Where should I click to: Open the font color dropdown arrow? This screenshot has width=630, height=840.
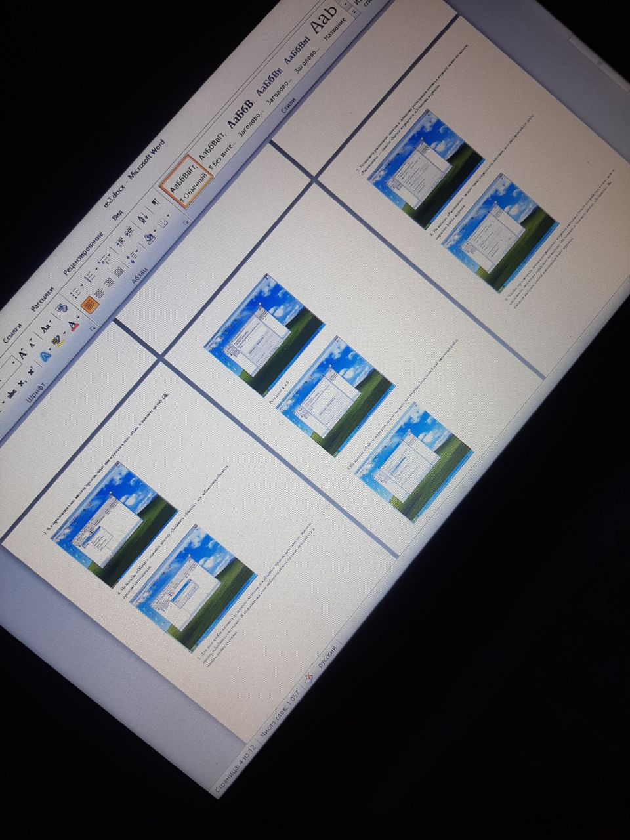(x=78, y=317)
